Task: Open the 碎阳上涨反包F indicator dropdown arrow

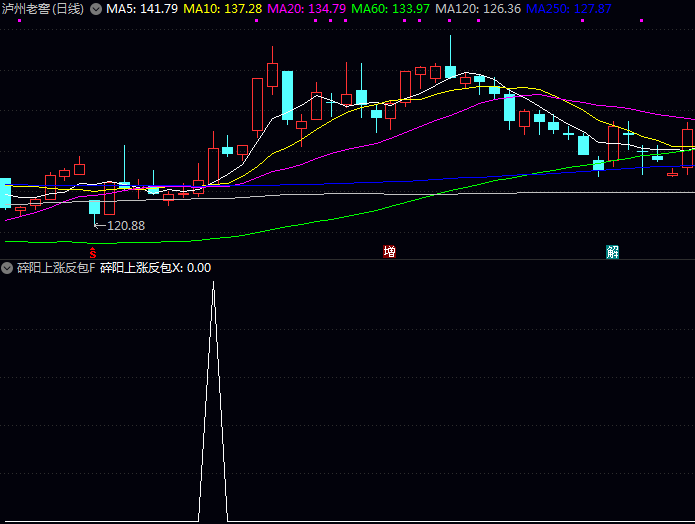Action: point(8,268)
